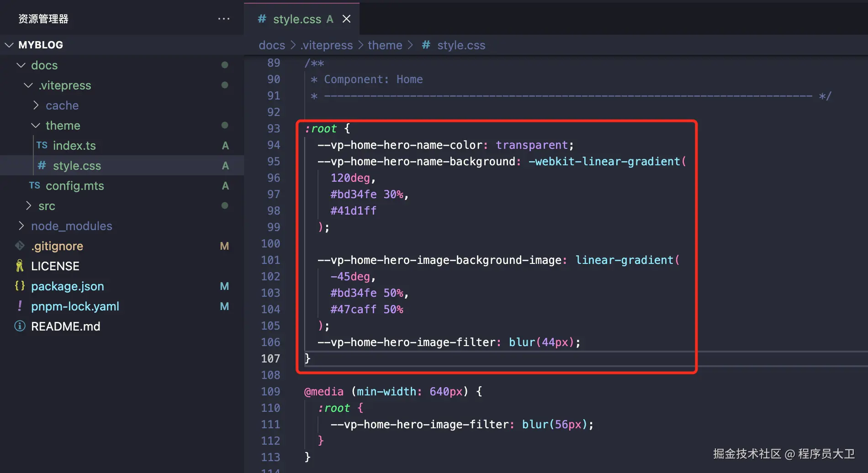Click the modified dot on src folder
Screen dimensions: 868x473
(225, 205)
